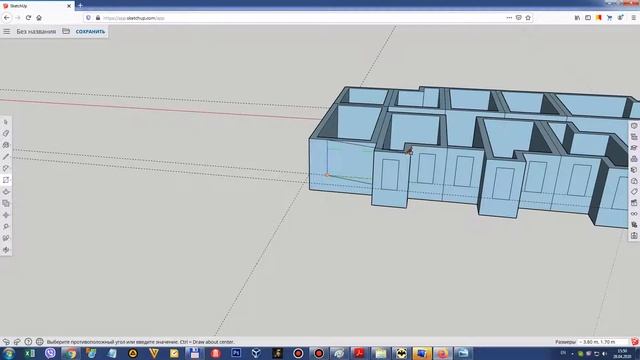The width and height of the screenshot is (640, 360).
Task: Open the language globe icon
Action: click(40, 342)
